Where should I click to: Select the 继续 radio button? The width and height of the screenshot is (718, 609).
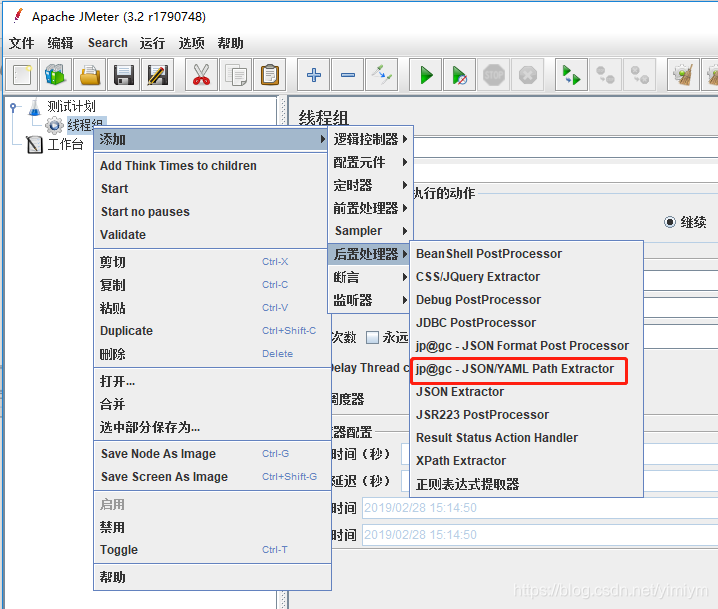point(669,222)
